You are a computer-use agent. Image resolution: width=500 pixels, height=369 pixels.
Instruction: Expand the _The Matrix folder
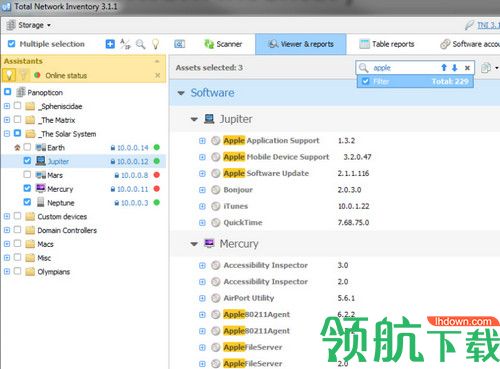7,120
